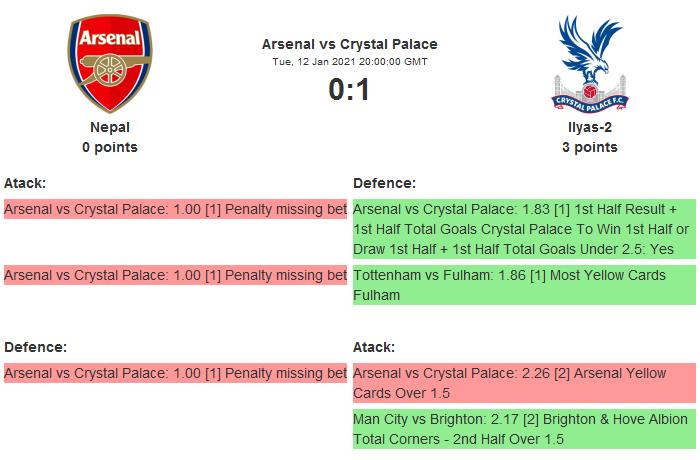Select the first Penalty missing bet under Nepal's Atack
Screen dimensions: 700x460
[175, 210]
